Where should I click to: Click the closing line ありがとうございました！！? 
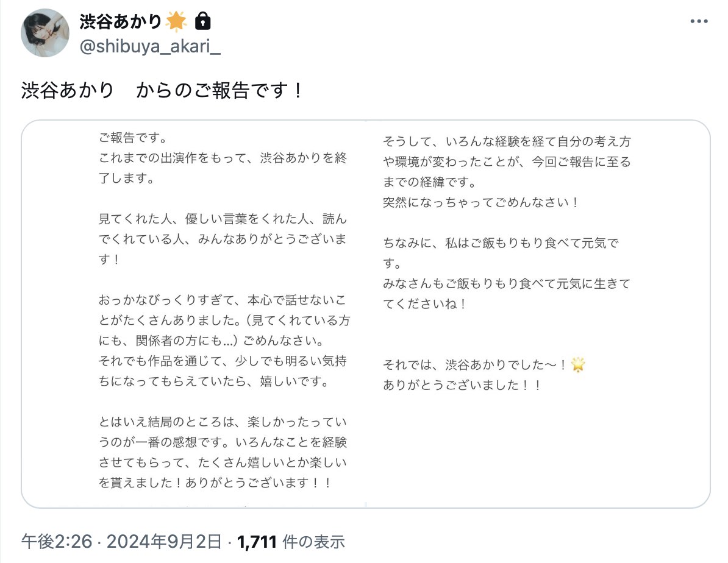click(x=462, y=385)
